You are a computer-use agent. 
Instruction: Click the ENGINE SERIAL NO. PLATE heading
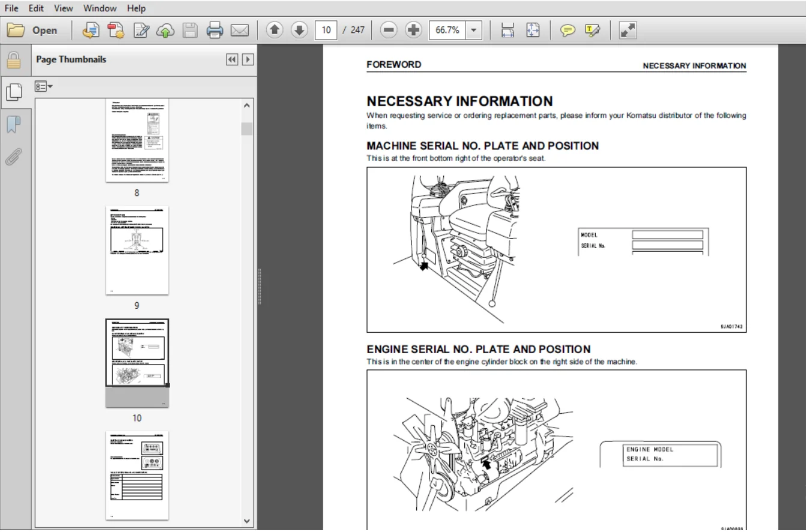478,349
